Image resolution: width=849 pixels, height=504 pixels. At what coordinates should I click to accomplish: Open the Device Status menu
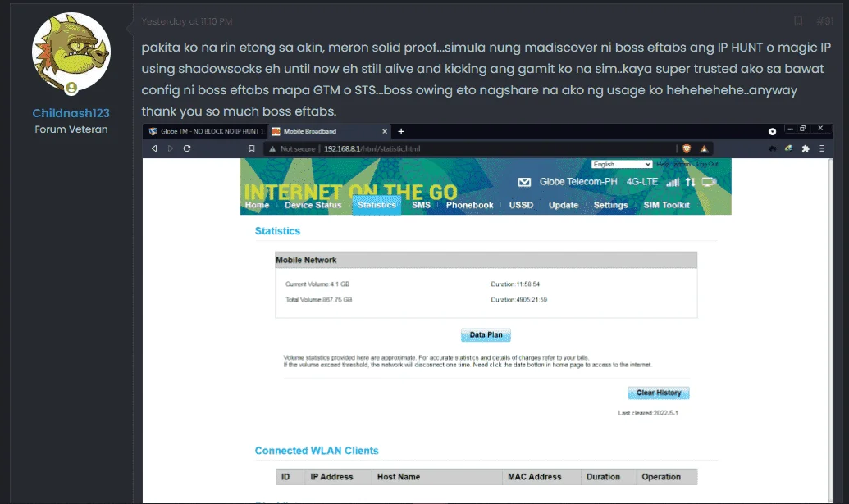pyautogui.click(x=313, y=205)
